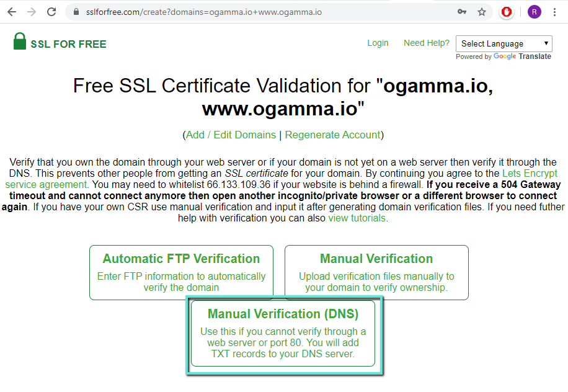568x392 pixels.
Task: Click the green SSL For Free lock logo
Action: point(20,42)
